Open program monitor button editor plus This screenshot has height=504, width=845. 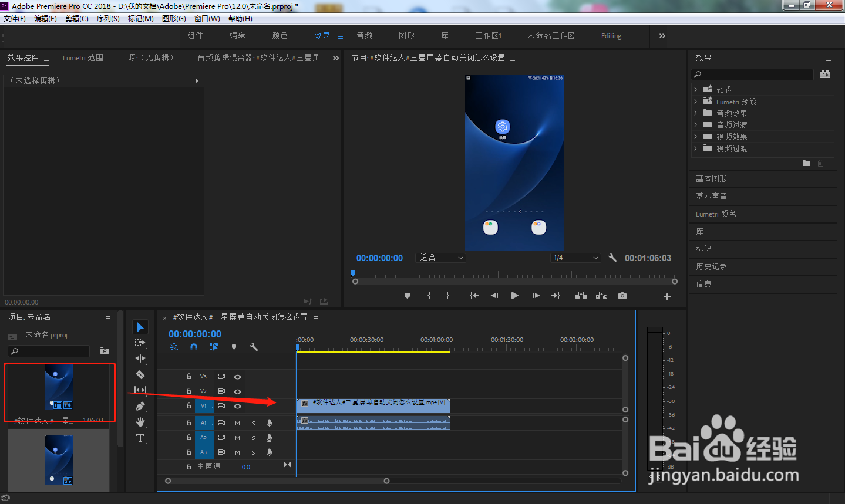[667, 296]
